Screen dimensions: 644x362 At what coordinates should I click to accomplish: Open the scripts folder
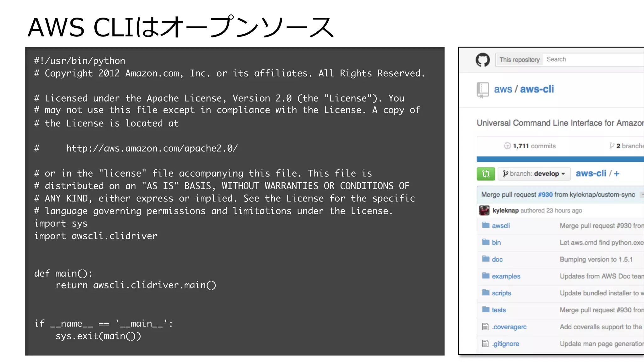502,293
